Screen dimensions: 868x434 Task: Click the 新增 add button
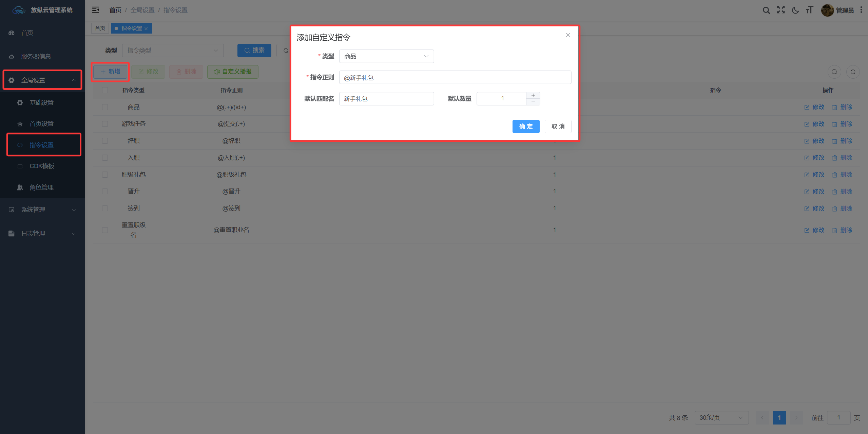(x=110, y=72)
